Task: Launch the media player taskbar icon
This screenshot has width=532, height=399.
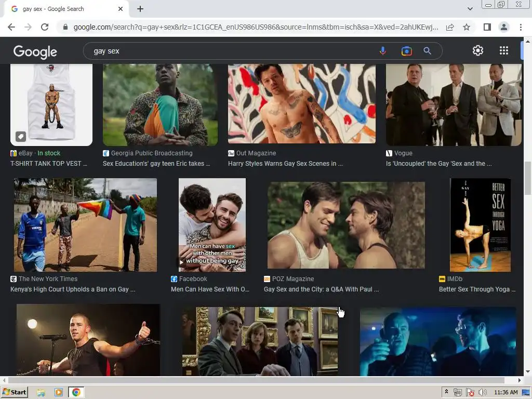Action: (59, 393)
